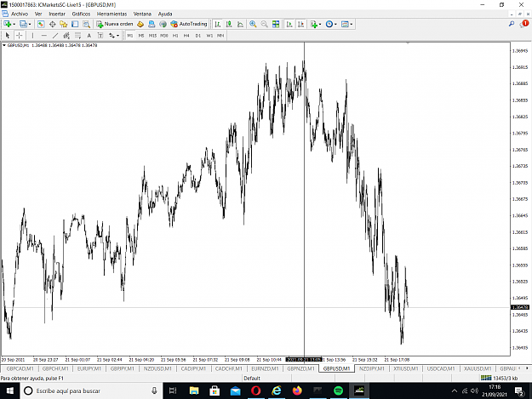Open the Gráficos menu

click(81, 14)
